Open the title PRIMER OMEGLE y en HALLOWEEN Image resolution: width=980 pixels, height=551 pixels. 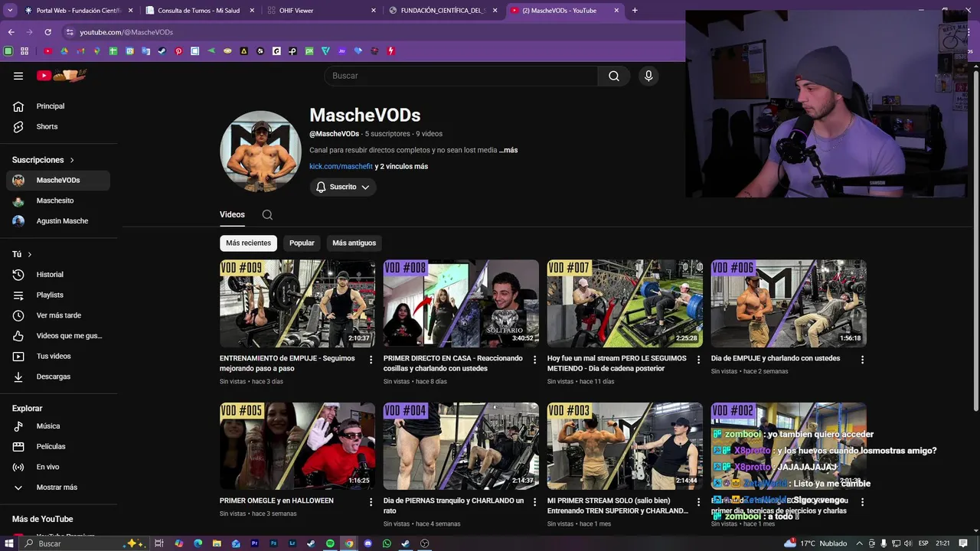click(x=276, y=500)
